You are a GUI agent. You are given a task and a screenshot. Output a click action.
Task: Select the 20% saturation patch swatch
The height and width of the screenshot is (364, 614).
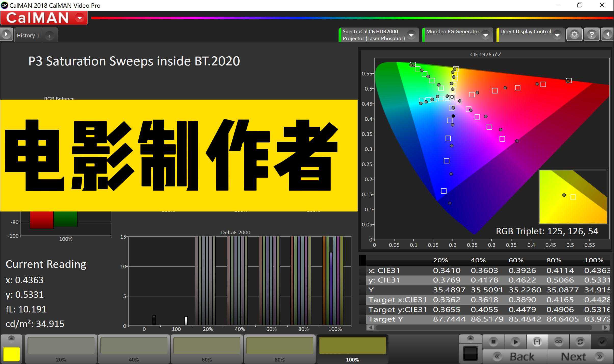pyautogui.click(x=61, y=346)
